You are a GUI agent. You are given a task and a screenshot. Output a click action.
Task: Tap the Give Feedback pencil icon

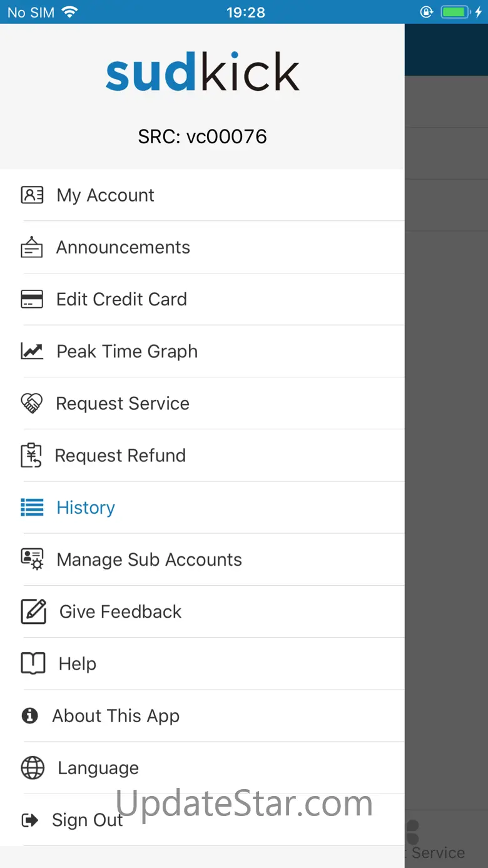33,611
